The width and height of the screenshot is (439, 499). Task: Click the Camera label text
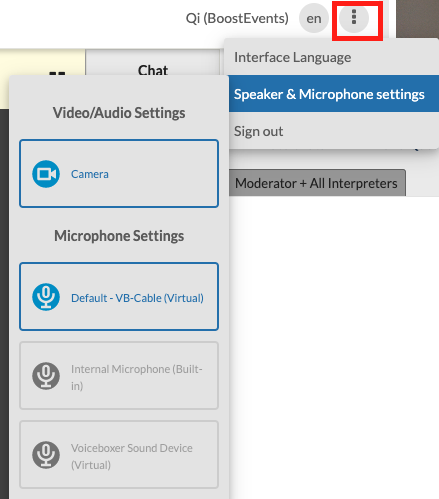tap(90, 174)
